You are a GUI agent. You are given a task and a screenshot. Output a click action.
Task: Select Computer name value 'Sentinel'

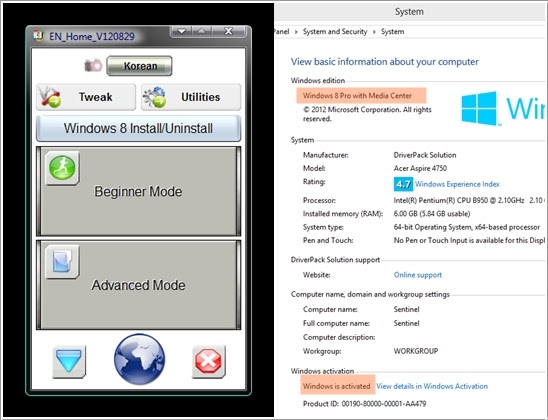(x=406, y=310)
